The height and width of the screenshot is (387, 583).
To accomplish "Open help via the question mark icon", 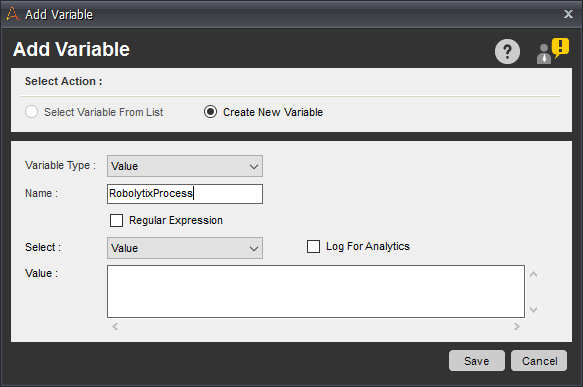I will pos(507,51).
